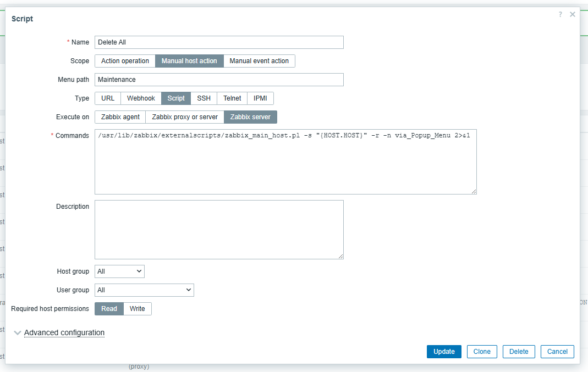Choose IPMI script type
Screen dimensions: 588x372
coord(260,98)
